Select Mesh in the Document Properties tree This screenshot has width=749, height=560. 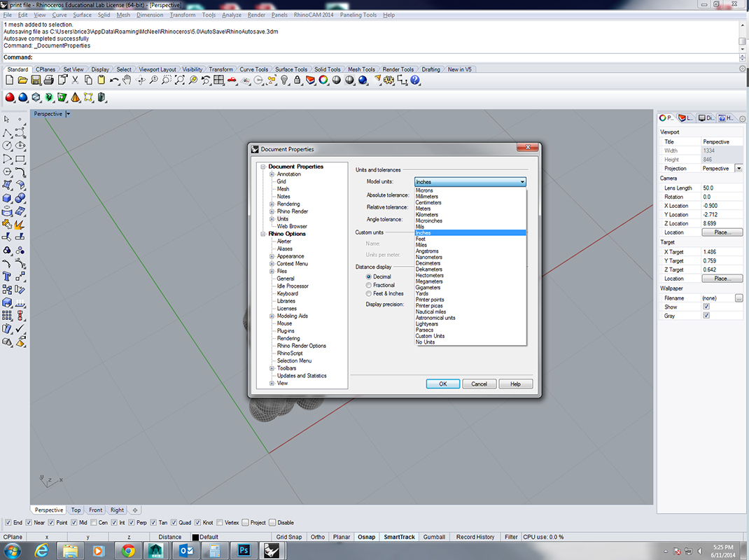(x=283, y=189)
